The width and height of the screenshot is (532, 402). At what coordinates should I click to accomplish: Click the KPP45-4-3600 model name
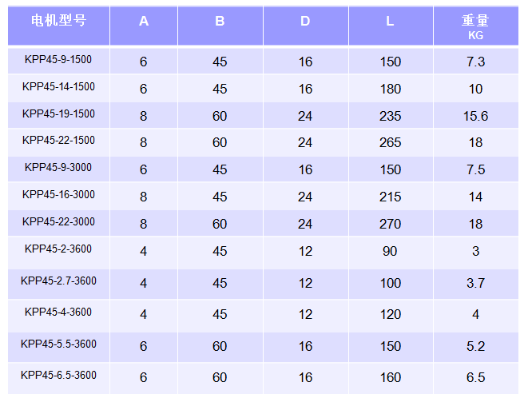click(58, 312)
